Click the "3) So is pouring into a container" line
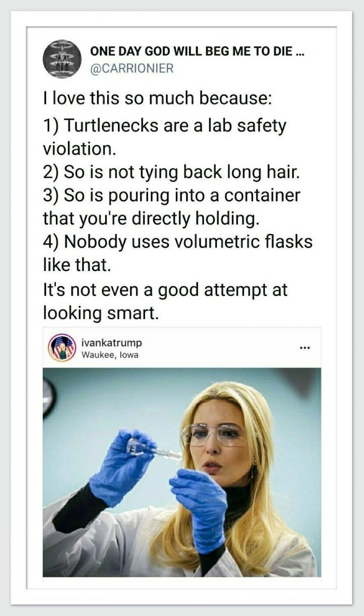This screenshot has width=364, height=616. point(172,196)
